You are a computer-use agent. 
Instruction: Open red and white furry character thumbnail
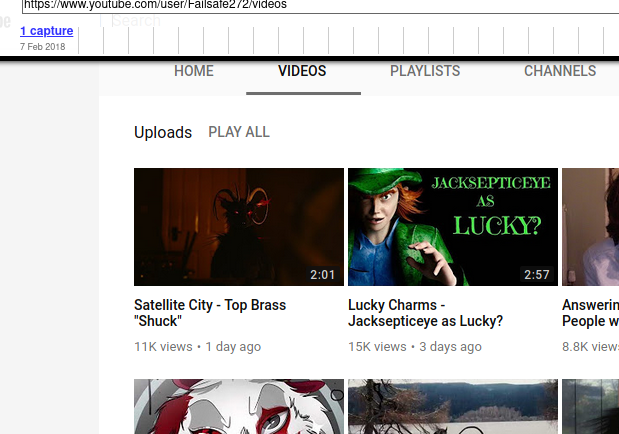pyautogui.click(x=239, y=407)
